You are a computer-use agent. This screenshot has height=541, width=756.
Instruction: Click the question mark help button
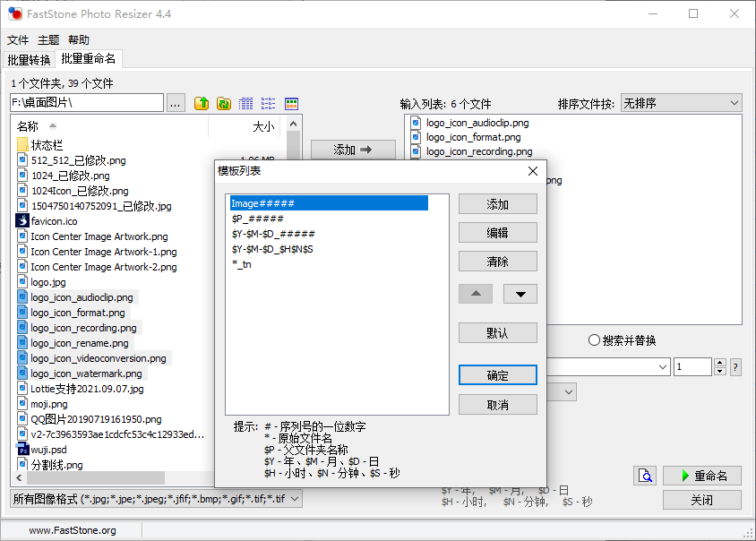tap(735, 367)
